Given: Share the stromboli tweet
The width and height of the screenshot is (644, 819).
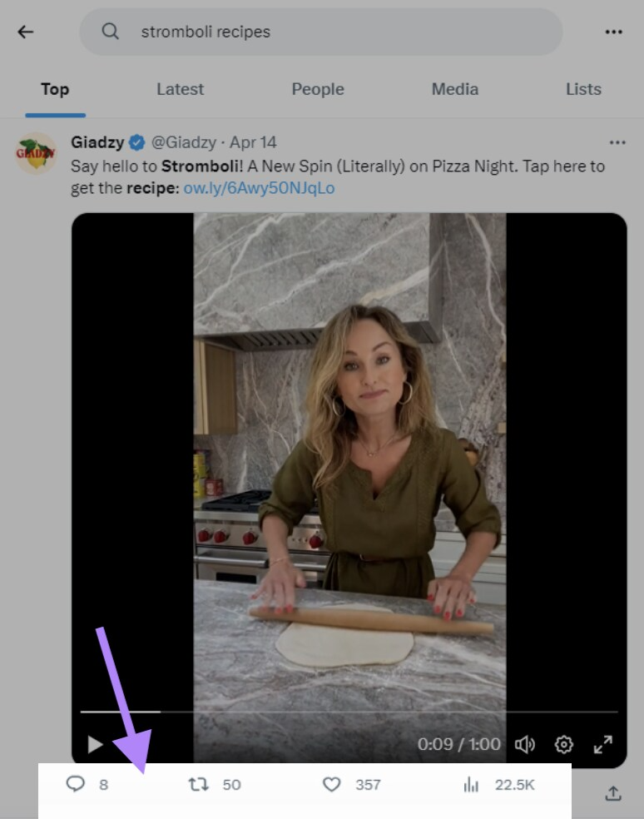Looking at the screenshot, I should click(612, 794).
